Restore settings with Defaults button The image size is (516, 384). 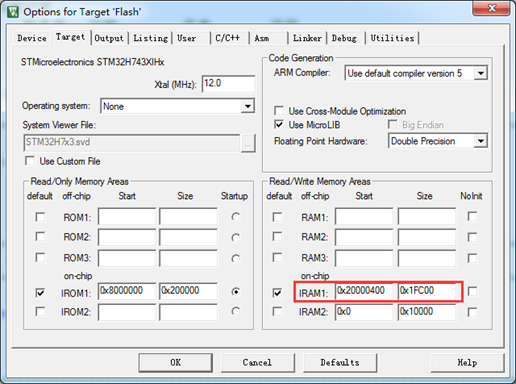click(x=340, y=363)
